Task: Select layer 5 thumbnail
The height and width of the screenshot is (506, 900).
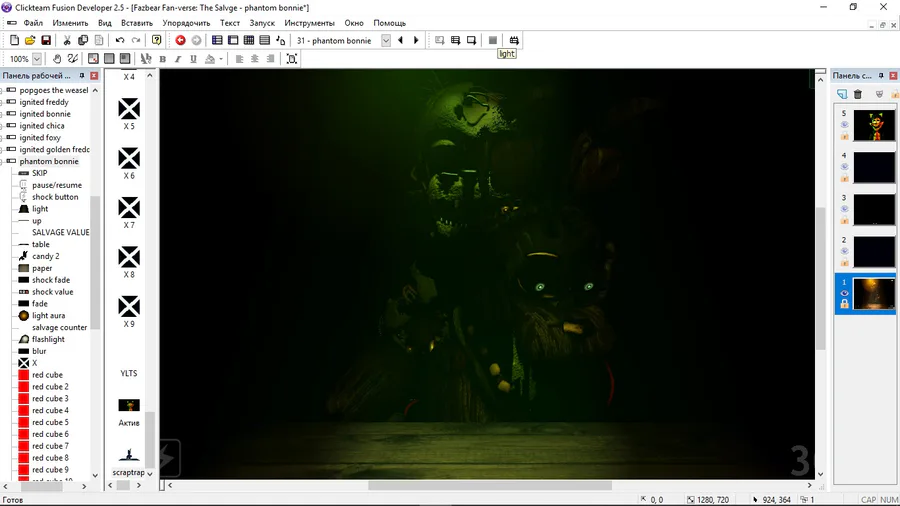Action: 874,125
